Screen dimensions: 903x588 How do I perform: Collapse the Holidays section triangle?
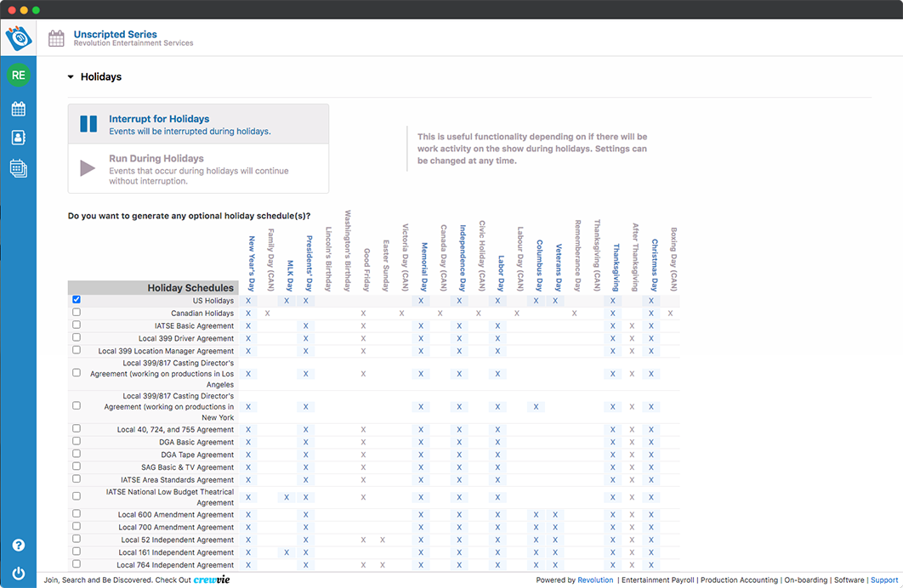point(71,76)
